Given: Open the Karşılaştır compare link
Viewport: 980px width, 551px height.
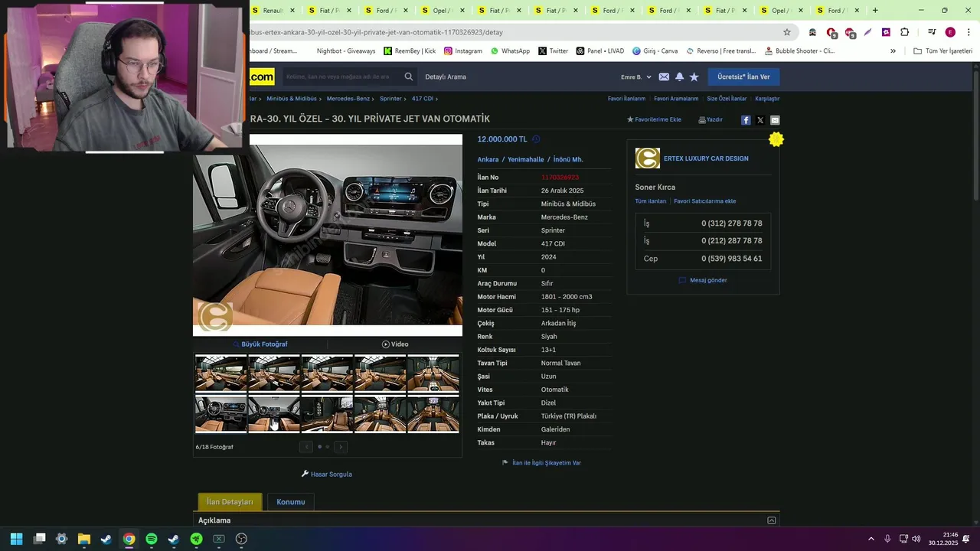Looking at the screenshot, I should (767, 99).
